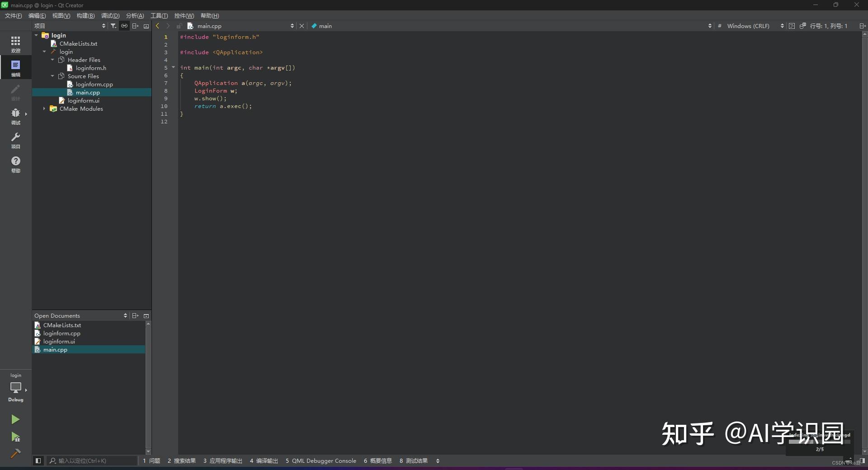
Task: Open the 工具(T) menu
Action: pos(159,15)
